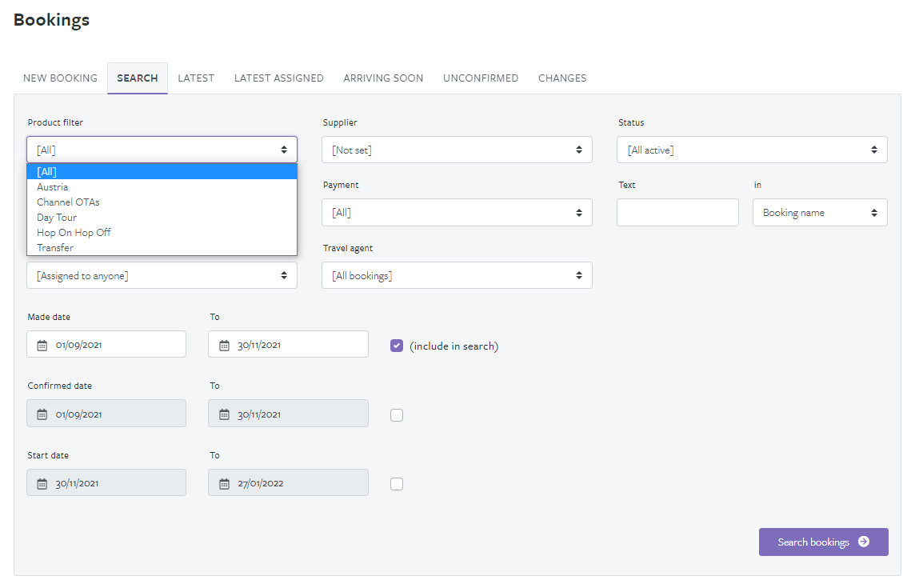The height and width of the screenshot is (588, 915).
Task: Click calendar icon in Start date field
Action: pyautogui.click(x=42, y=483)
